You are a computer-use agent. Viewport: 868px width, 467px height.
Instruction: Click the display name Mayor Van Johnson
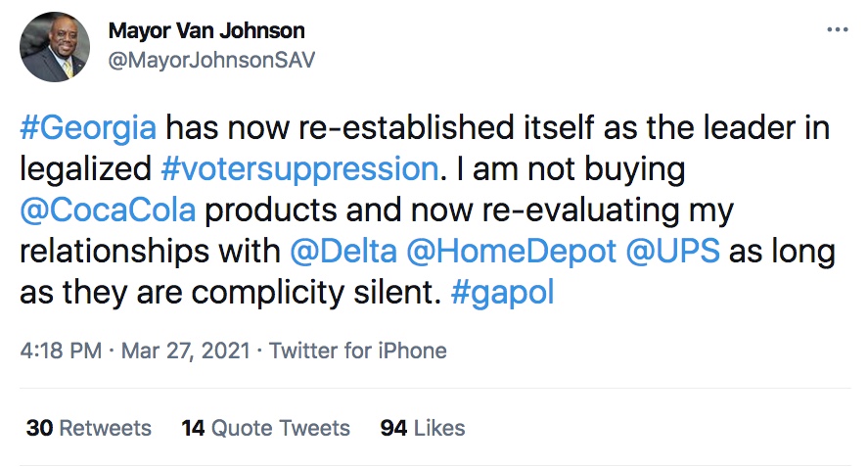206,31
